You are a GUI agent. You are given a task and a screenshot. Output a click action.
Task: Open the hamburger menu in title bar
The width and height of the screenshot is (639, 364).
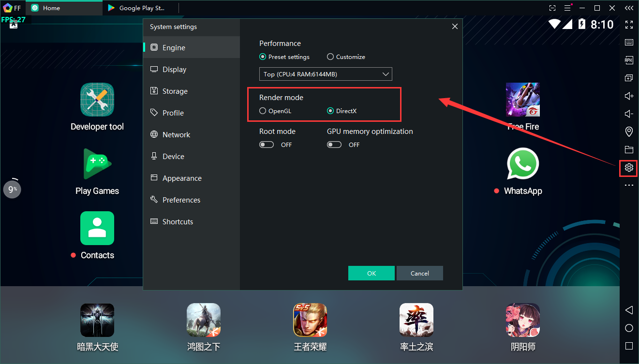point(567,8)
